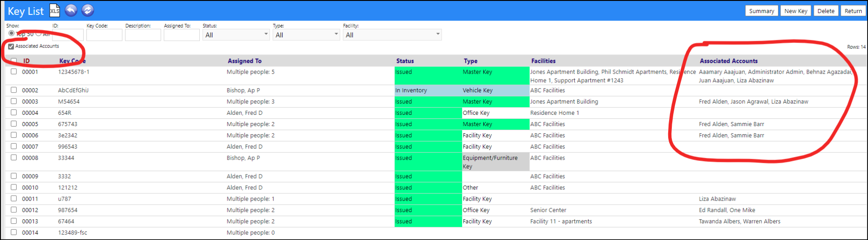Click 'Multiple people: 3' in row 00003
This screenshot has width=868, height=240.
250,102
